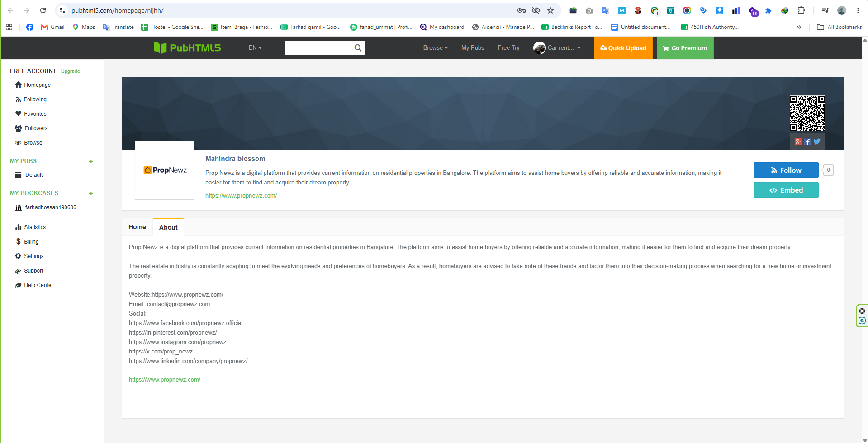Click the green side widget close icon

pos(862,311)
